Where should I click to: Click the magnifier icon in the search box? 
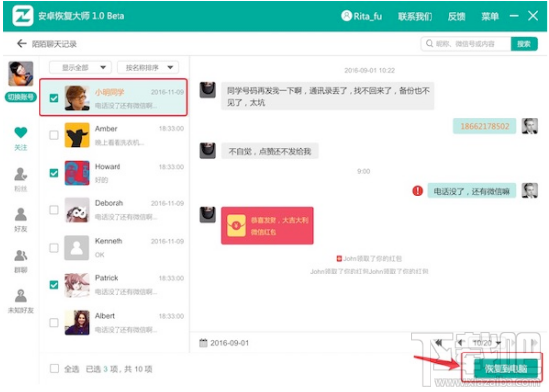pyautogui.click(x=430, y=44)
